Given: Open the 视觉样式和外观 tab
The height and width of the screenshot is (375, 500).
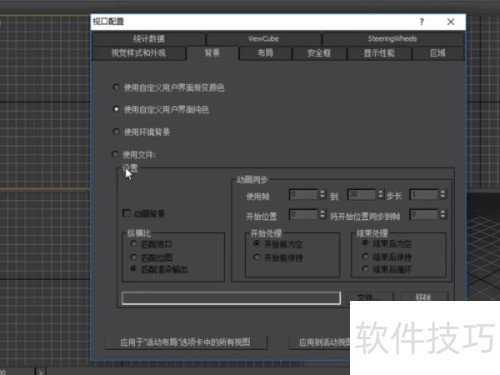Looking at the screenshot, I should click(138, 53).
